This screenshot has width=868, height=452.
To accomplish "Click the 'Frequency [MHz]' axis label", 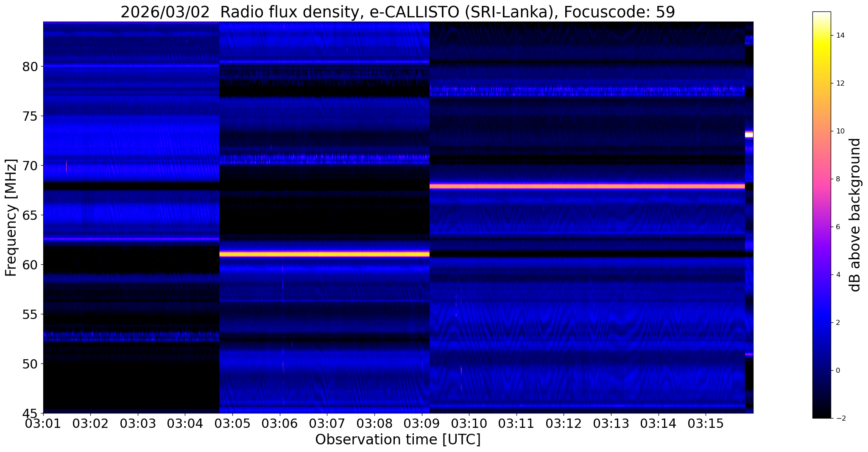I will (x=11, y=218).
